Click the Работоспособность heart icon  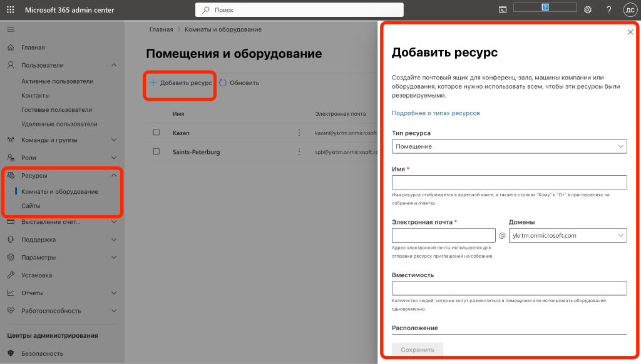click(x=11, y=310)
